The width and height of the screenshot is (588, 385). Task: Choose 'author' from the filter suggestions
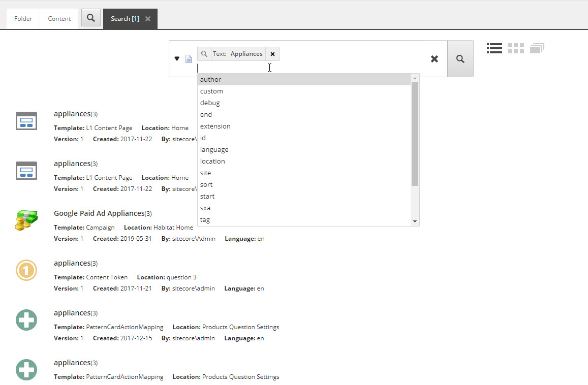point(304,79)
